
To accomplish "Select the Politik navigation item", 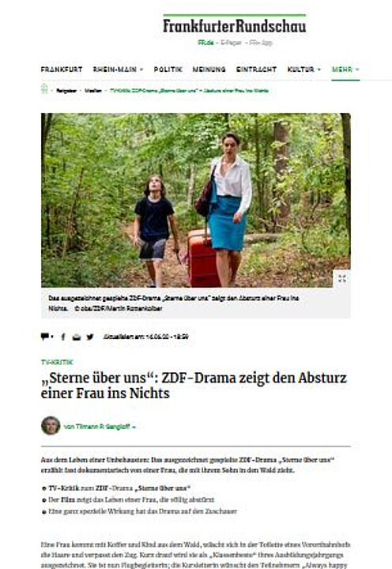I will 168,70.
